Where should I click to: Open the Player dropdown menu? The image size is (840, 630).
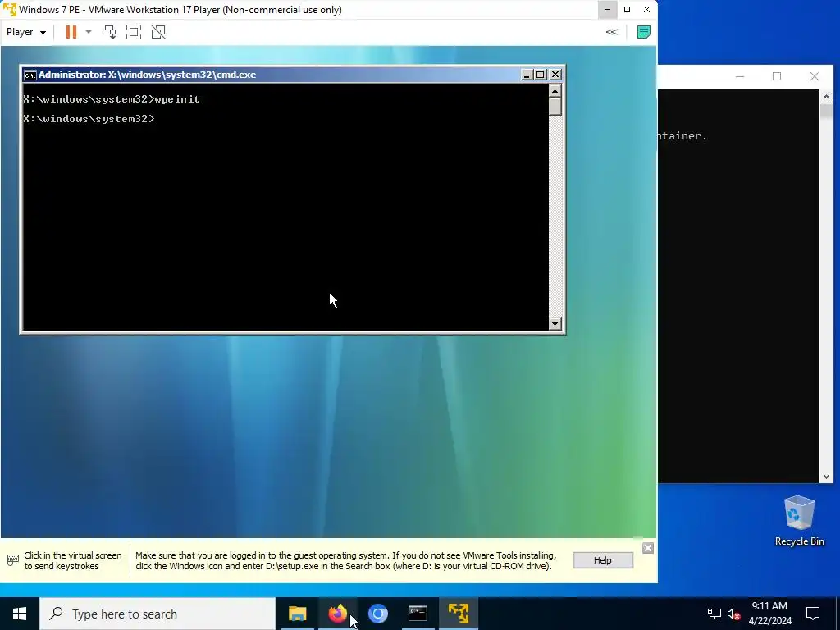[x=25, y=32]
